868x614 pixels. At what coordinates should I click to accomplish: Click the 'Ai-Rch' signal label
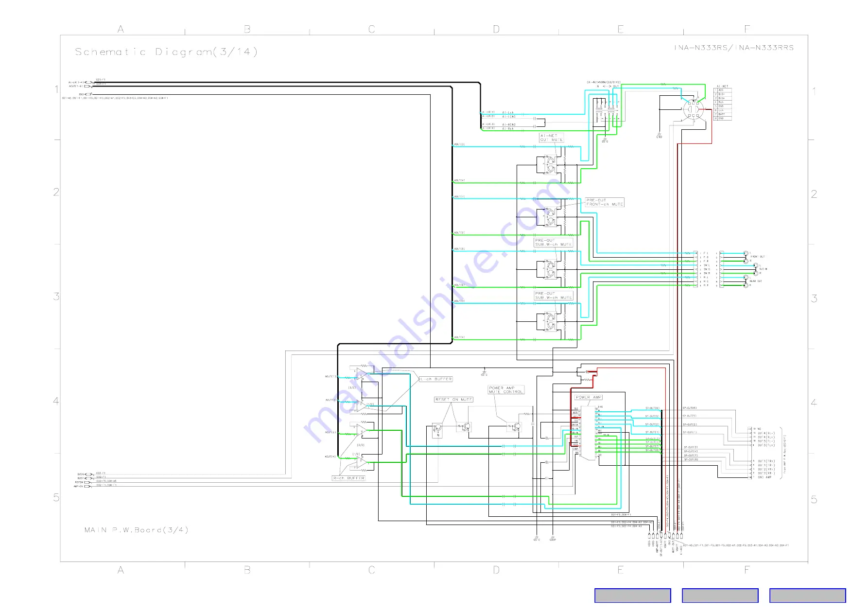tap(508, 129)
